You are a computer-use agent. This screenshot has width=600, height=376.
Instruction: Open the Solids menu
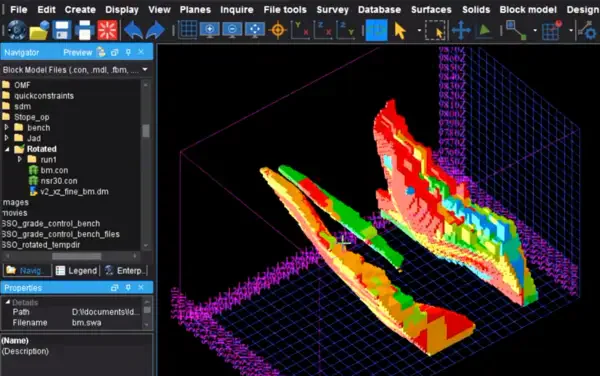[x=476, y=10]
